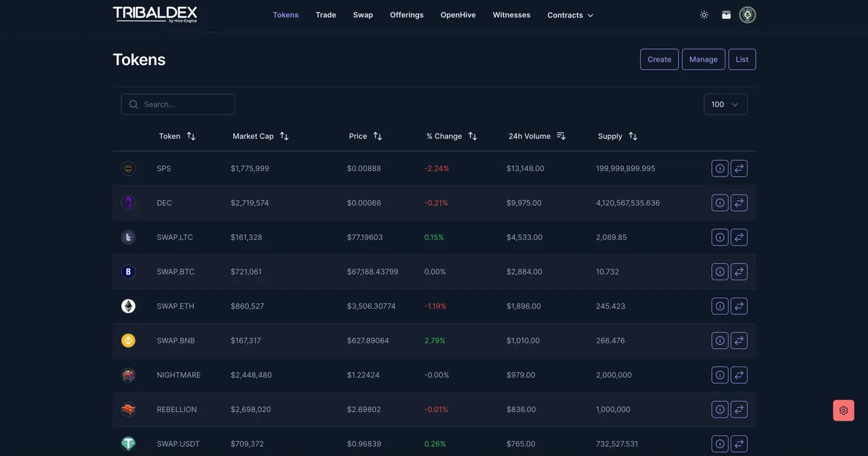Expand the Contracts menu
The width and height of the screenshot is (868, 456).
click(x=570, y=15)
